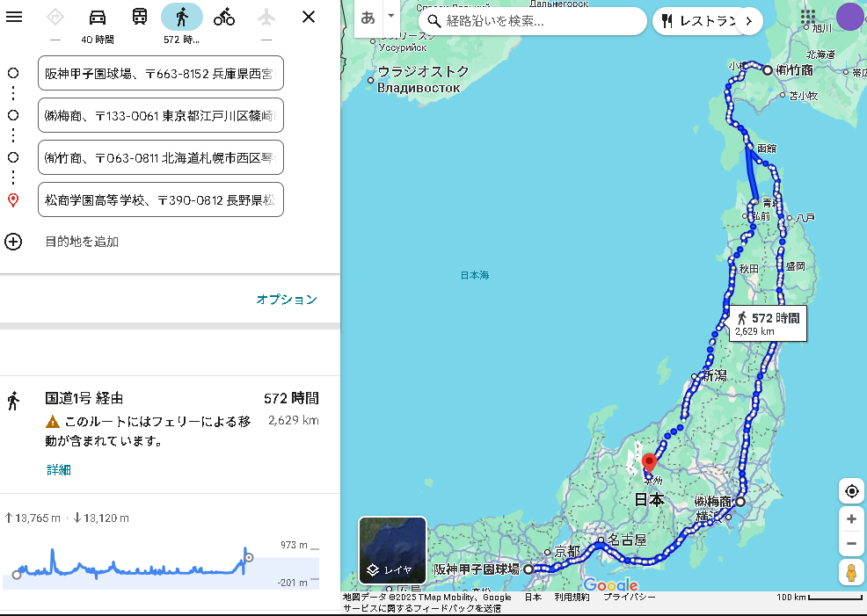Select the レストラン category chip
867x616 pixels.
[x=701, y=21]
